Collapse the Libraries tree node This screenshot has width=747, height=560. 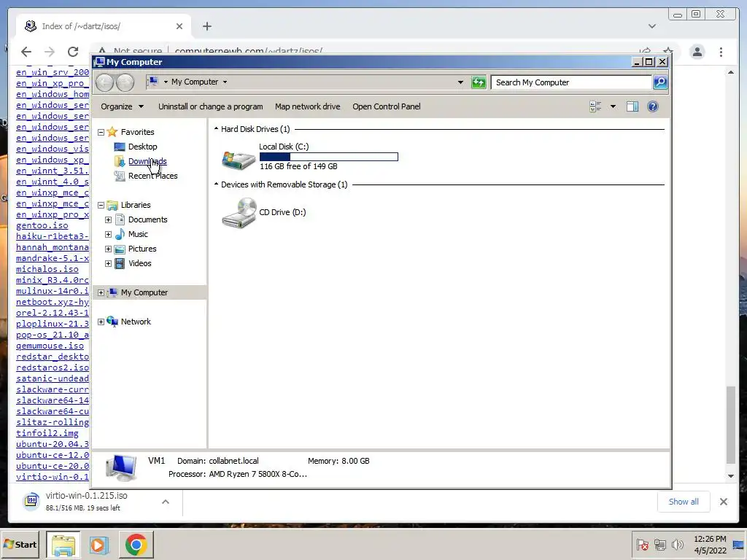pyautogui.click(x=101, y=205)
